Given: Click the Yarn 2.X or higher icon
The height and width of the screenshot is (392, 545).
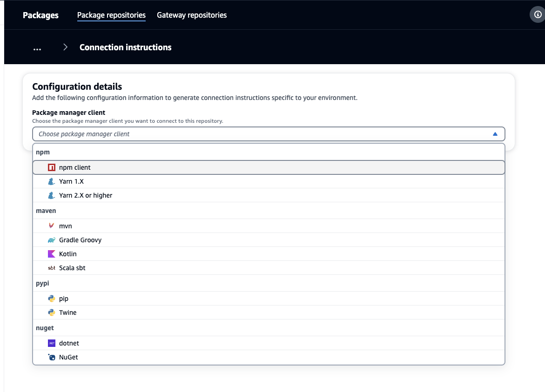Looking at the screenshot, I should pyautogui.click(x=52, y=195).
